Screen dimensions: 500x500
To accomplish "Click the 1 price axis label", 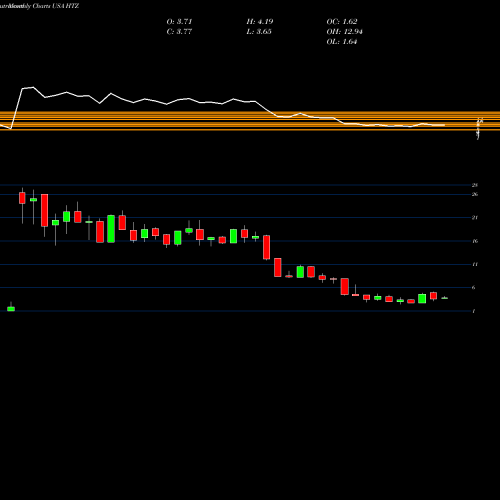I will pos(474,311).
